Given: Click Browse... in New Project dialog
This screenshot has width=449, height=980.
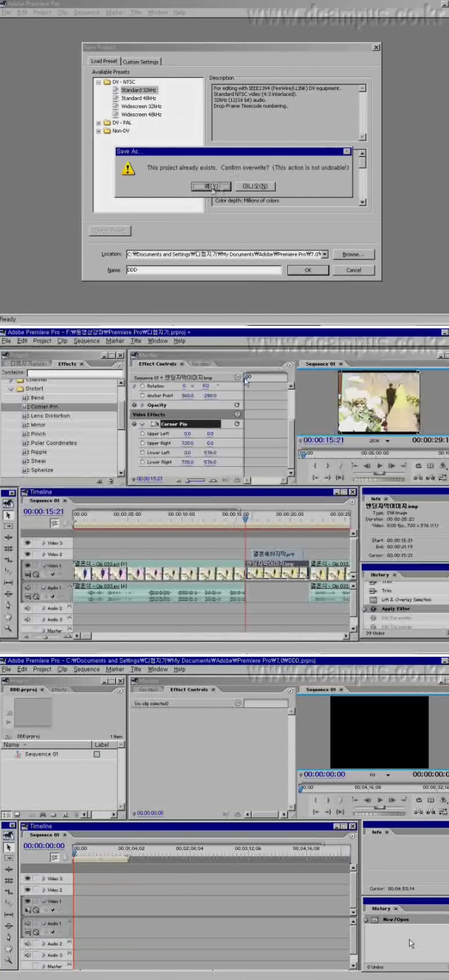Looking at the screenshot, I should pos(353,254).
